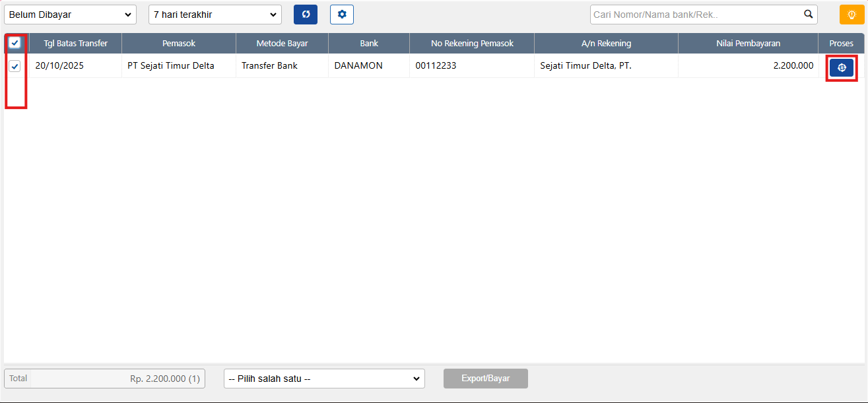
Task: Click the magnifier search icon
Action: click(x=808, y=15)
